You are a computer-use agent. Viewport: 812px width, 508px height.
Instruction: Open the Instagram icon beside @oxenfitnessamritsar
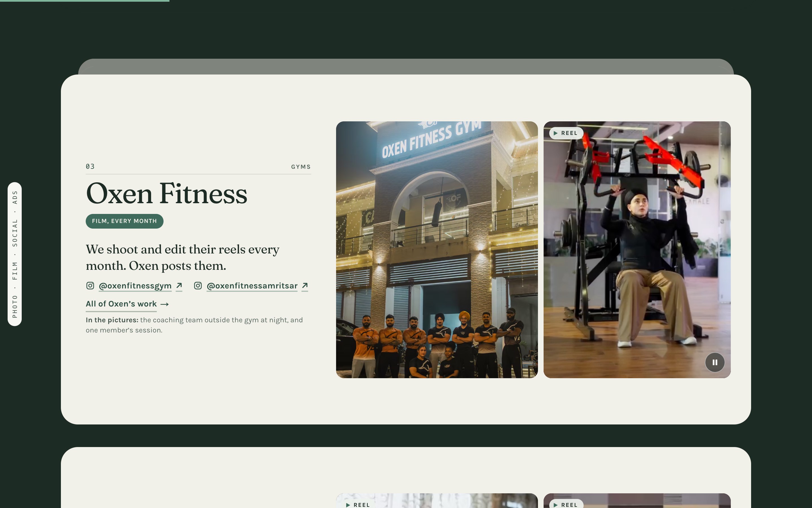(x=198, y=286)
